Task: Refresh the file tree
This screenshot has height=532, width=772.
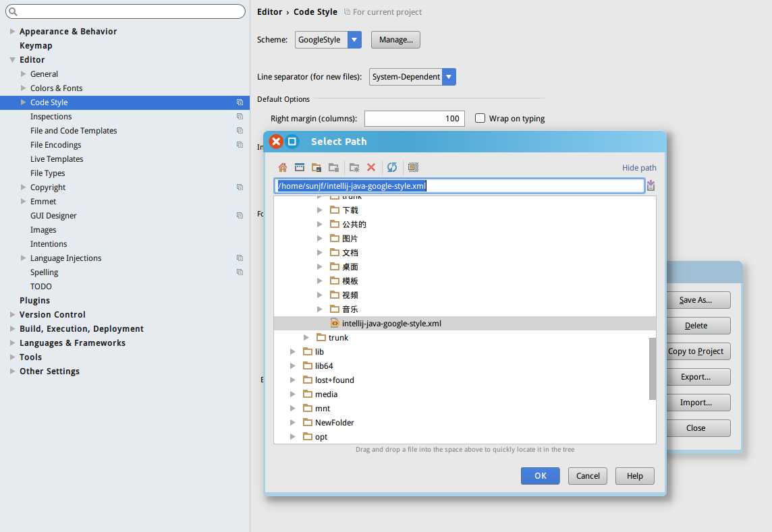Action: [392, 167]
